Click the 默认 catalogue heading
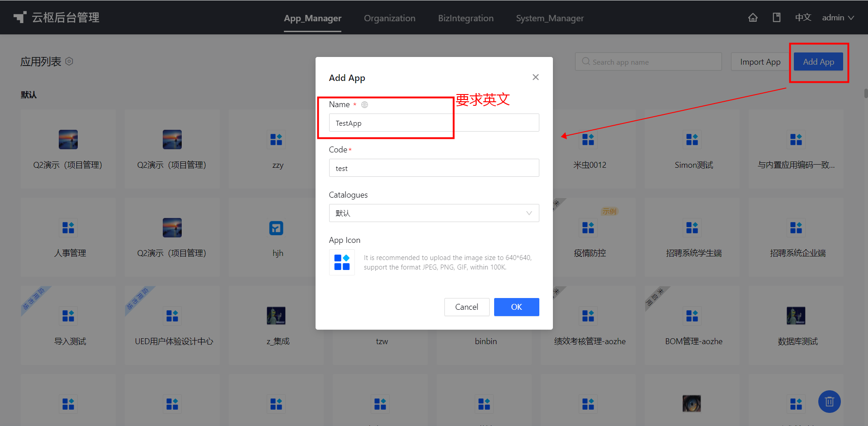 28,95
